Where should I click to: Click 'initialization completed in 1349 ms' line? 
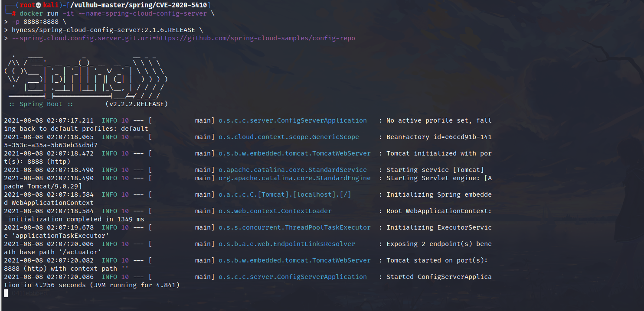(76, 219)
